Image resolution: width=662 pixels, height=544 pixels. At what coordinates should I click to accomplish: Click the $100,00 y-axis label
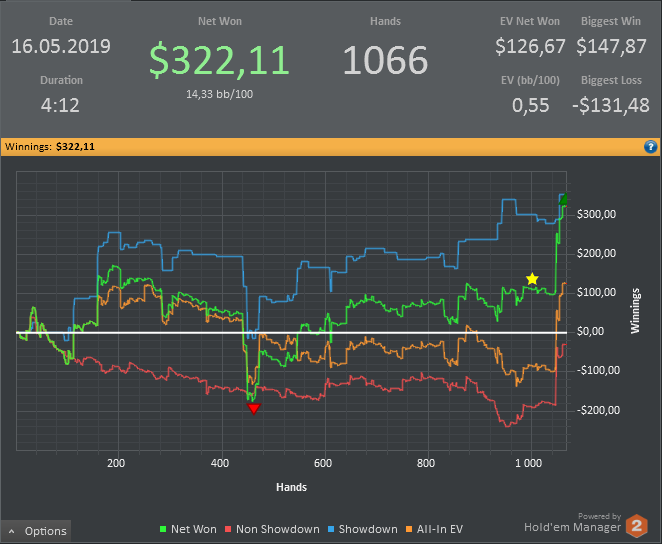click(x=596, y=292)
